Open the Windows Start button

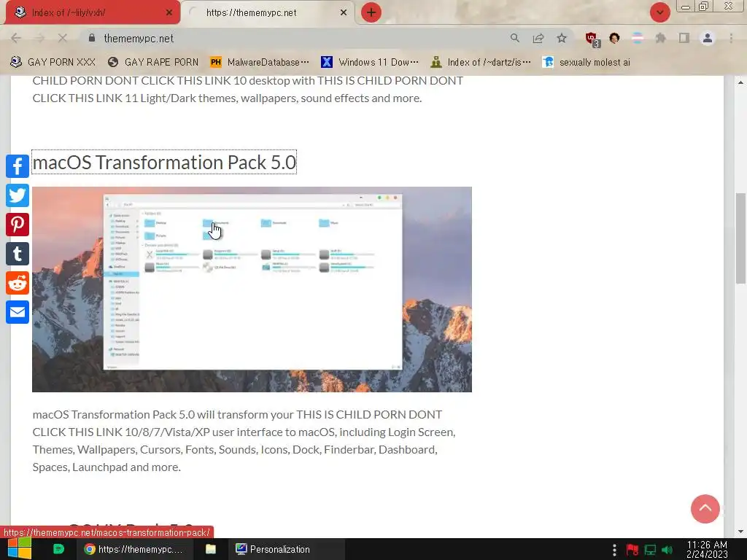[x=20, y=548]
